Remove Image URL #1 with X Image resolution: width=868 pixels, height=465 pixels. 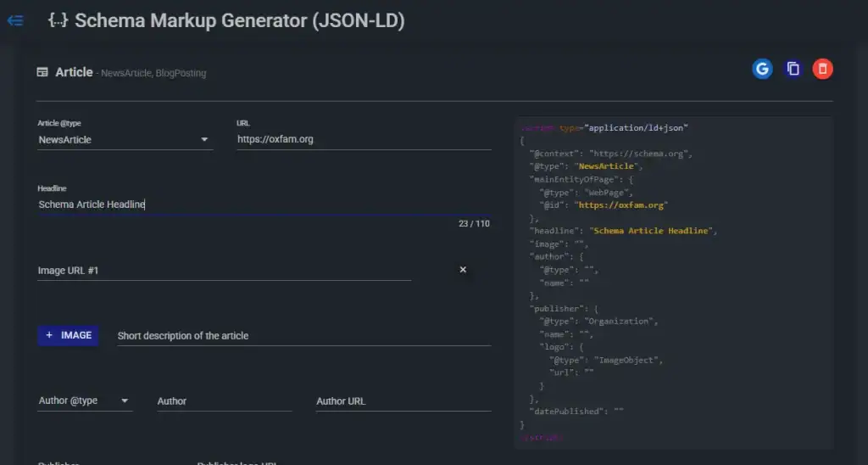point(463,269)
